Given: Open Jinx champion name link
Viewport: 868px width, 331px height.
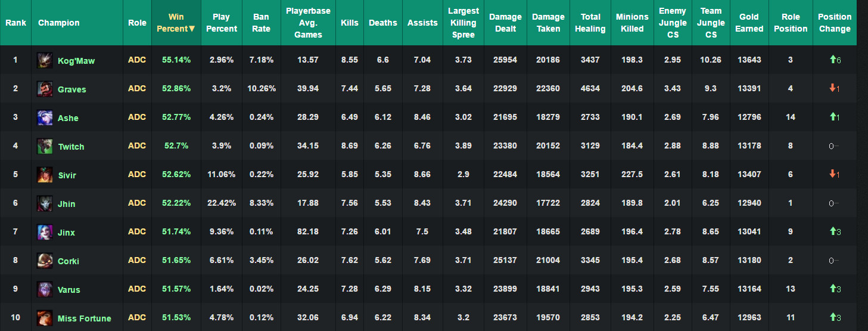Looking at the screenshot, I should pos(66,233).
